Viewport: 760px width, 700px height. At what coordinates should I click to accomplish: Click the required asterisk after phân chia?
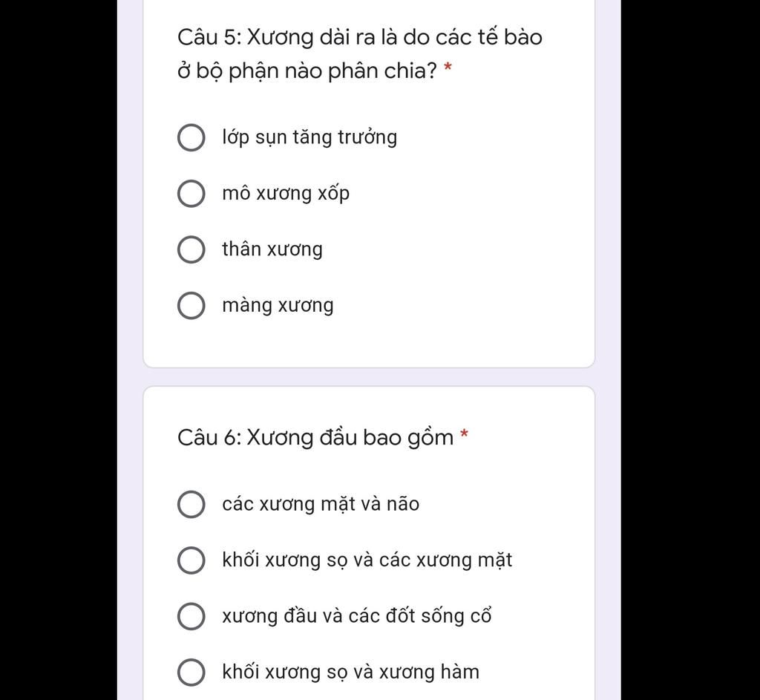(x=448, y=68)
